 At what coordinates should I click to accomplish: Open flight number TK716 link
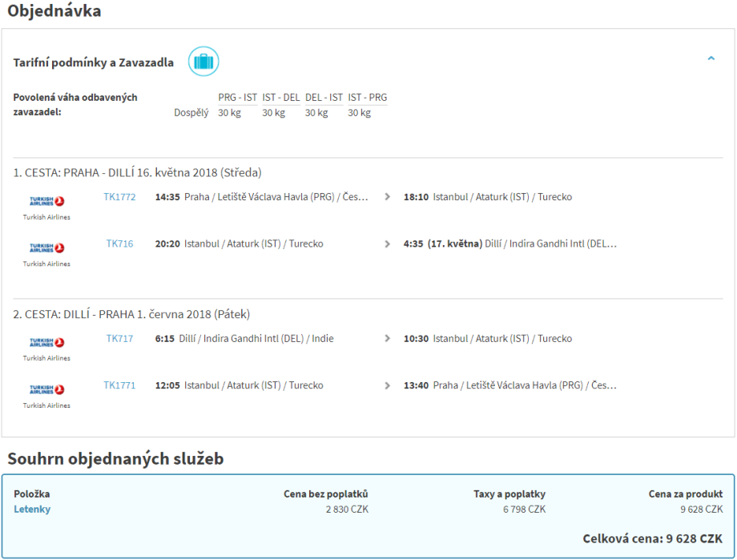pos(119,244)
